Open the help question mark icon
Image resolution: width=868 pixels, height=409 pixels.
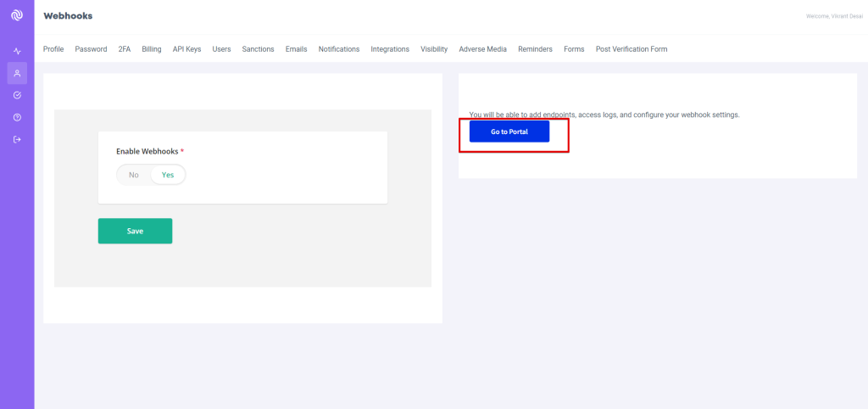[x=17, y=118]
